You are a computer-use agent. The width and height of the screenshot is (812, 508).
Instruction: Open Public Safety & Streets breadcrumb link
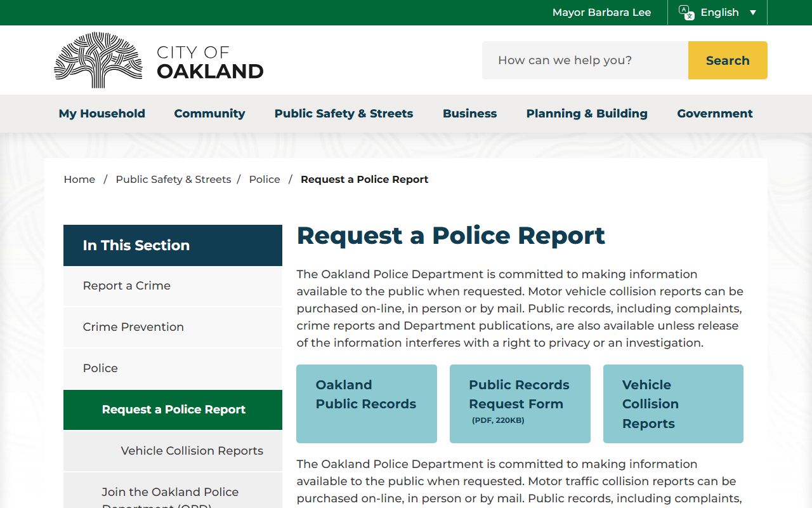tap(173, 180)
